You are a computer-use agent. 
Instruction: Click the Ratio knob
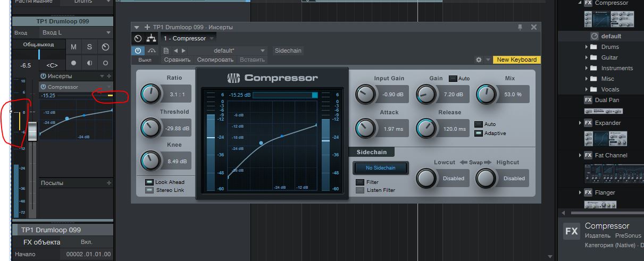click(151, 94)
